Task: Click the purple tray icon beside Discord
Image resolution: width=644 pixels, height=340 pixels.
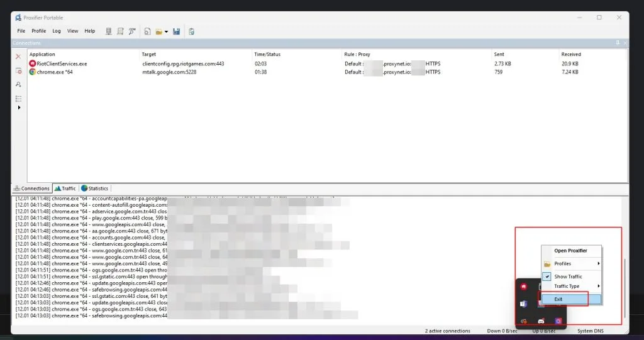Action: pos(558,322)
